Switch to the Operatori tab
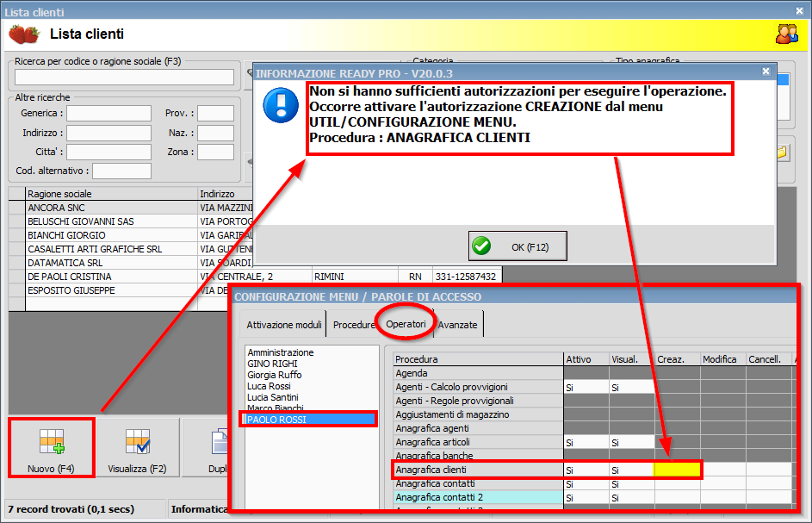The width and height of the screenshot is (812, 523). pos(405,325)
